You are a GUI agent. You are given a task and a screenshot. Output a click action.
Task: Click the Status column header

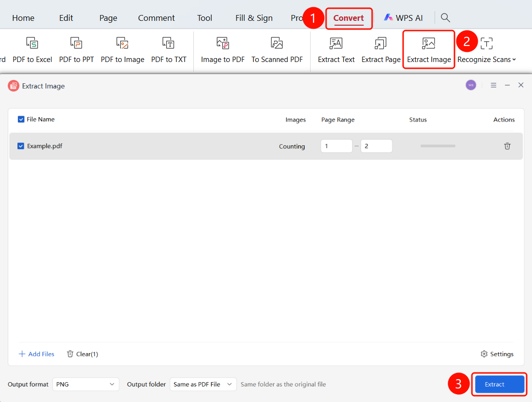coord(418,120)
